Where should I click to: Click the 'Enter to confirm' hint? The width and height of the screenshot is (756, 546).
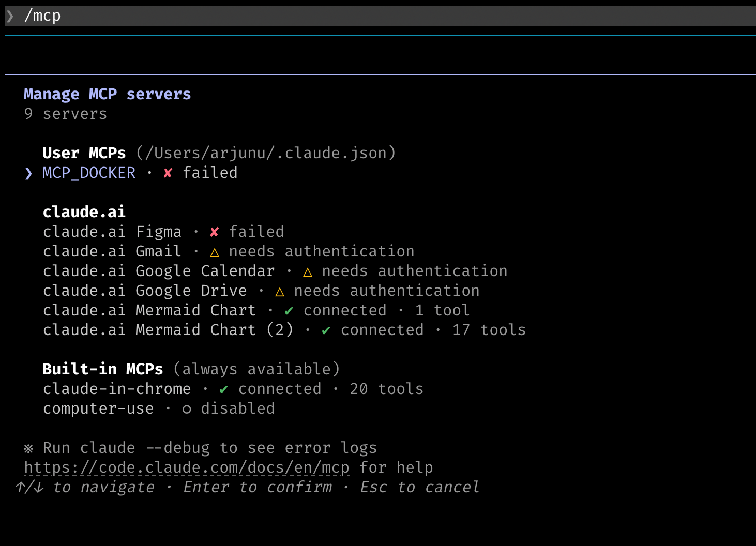click(x=258, y=487)
